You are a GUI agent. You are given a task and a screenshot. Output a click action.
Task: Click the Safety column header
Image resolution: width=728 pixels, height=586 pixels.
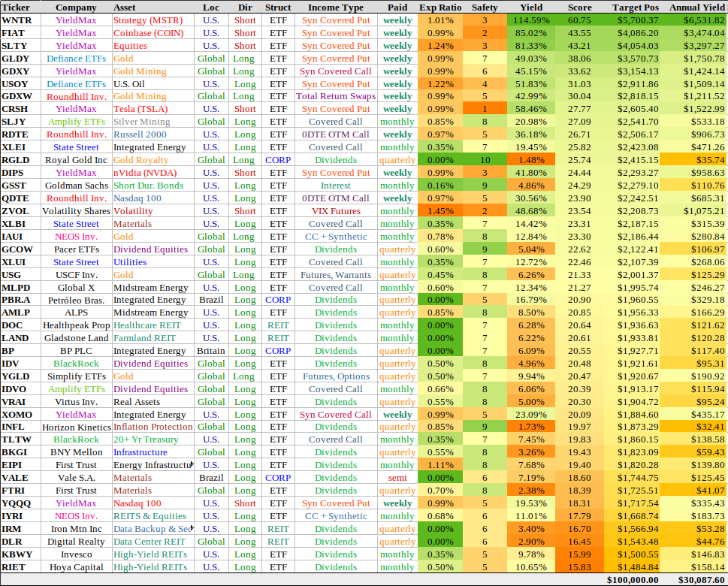point(485,8)
